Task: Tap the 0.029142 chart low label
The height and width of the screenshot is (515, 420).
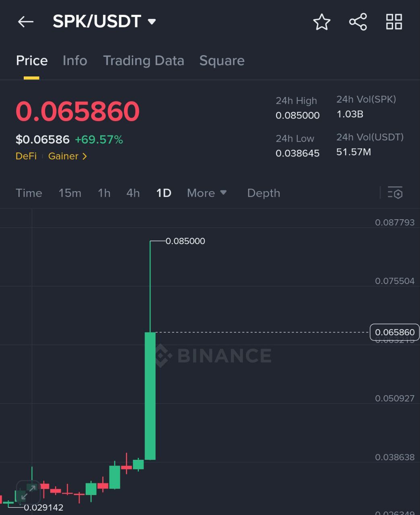Action: (x=43, y=507)
